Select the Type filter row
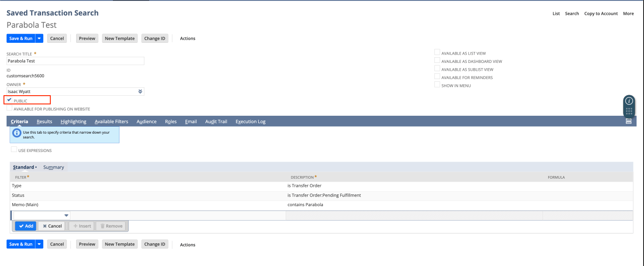 tap(322, 186)
